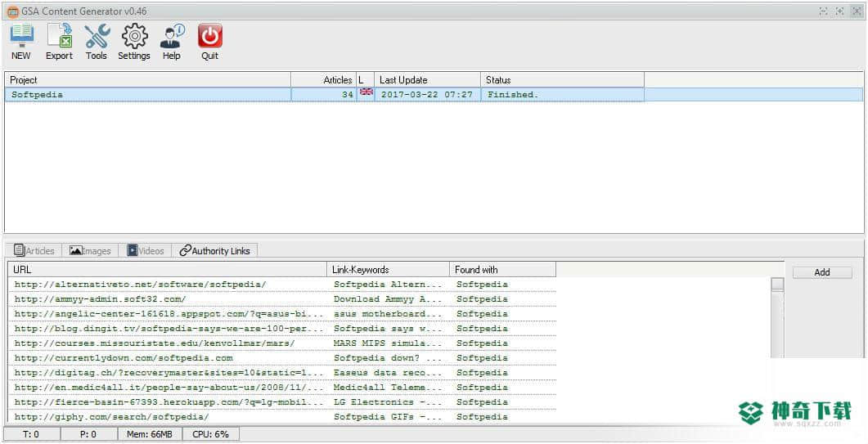Image resolution: width=868 pixels, height=444 pixels.
Task: Select the digitag.ch URL row
Action: pos(282,373)
